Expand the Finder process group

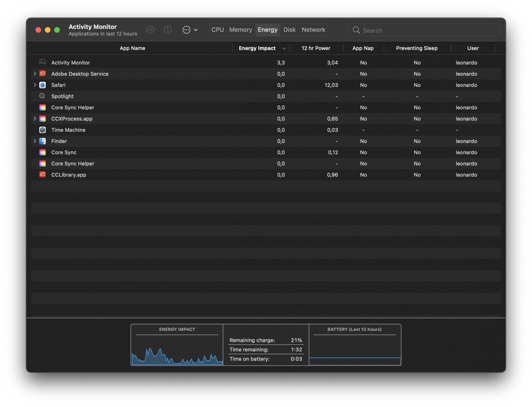click(35, 141)
